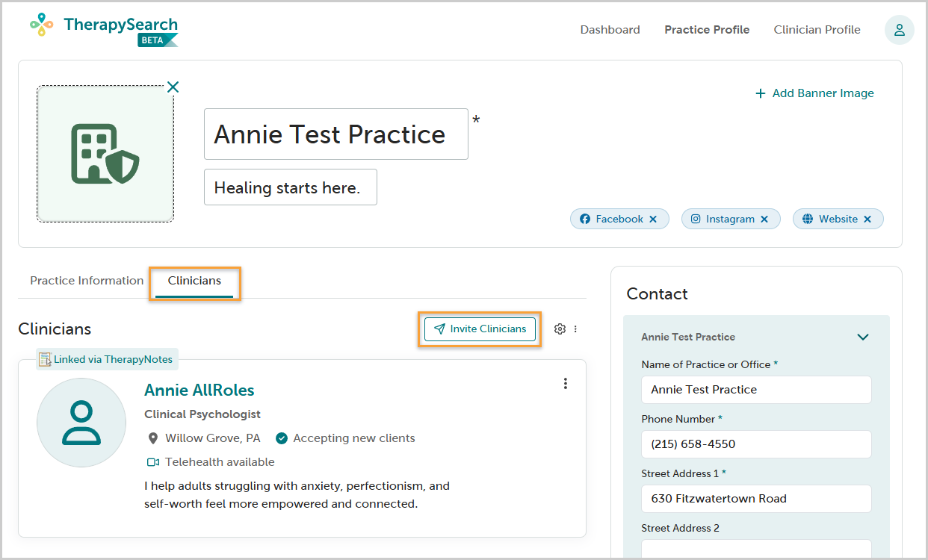This screenshot has width=928, height=560.
Task: Click Annie AllRoles profile avatar
Action: pos(81,423)
